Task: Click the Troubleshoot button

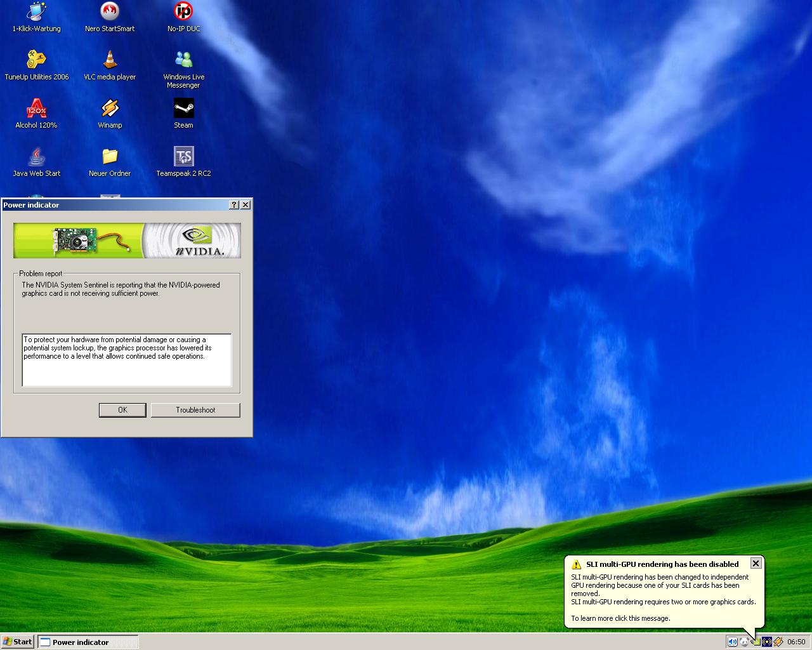Action: pos(195,410)
